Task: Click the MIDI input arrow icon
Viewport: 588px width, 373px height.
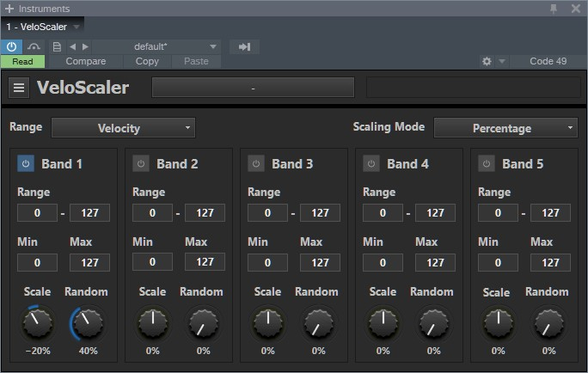Action: tap(244, 46)
